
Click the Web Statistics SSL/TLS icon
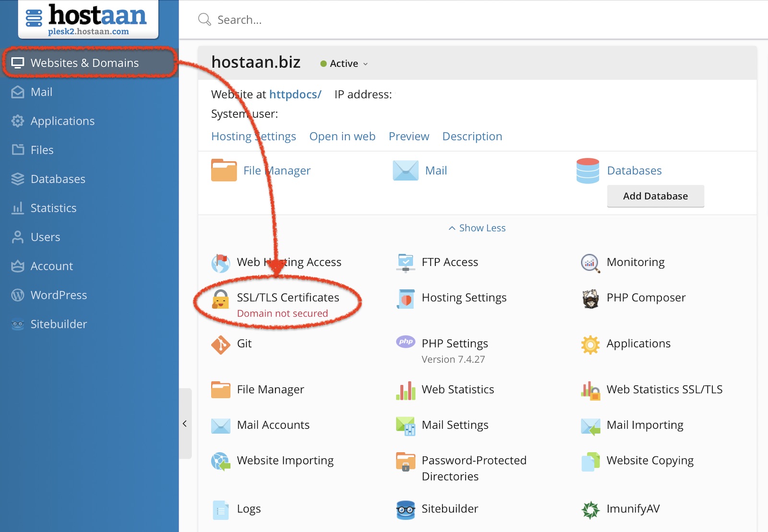coord(590,390)
